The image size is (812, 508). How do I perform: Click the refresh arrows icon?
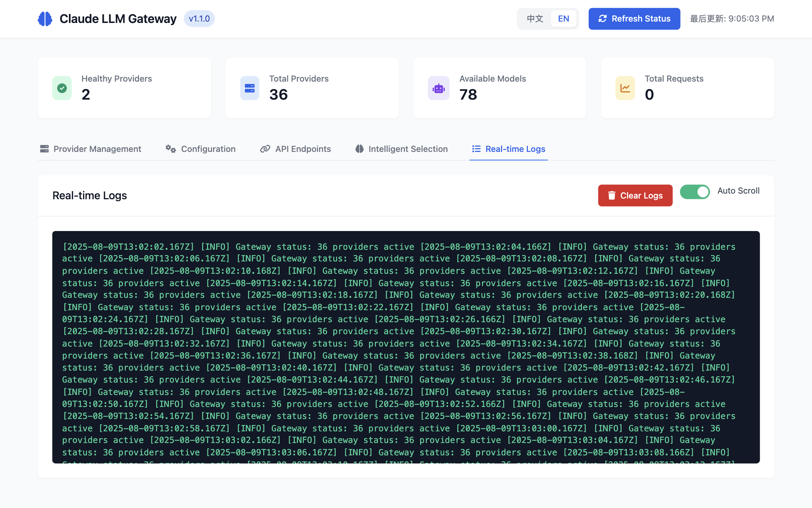pyautogui.click(x=602, y=19)
